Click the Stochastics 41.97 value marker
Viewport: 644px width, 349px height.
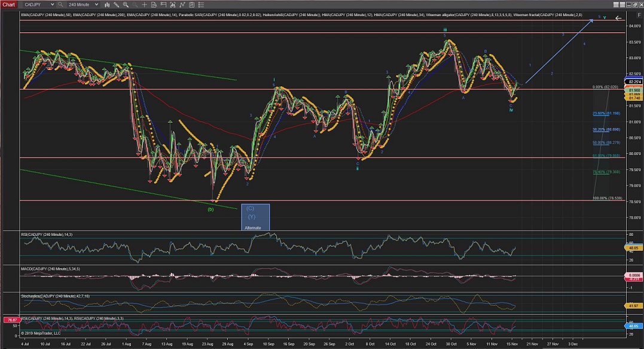click(x=633, y=306)
